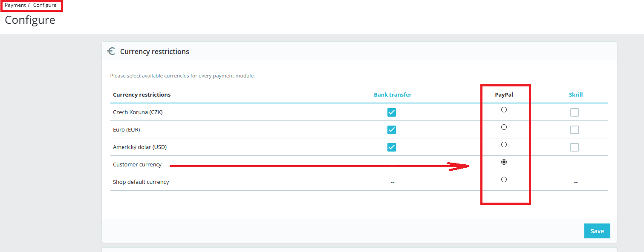Screen dimensions: 644x252
Task: Select PayPal radio for Euro (EUR)
Action: [x=504, y=127]
